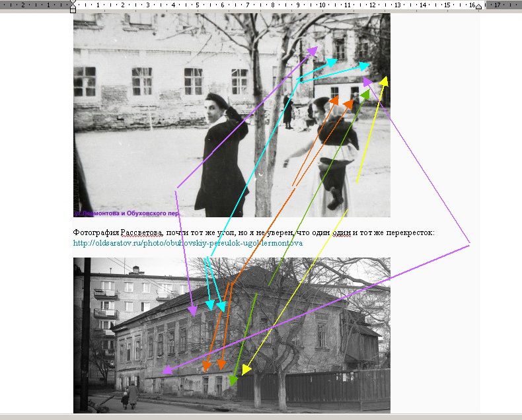The width and height of the screenshot is (522, 420).
Task: Click purple arrowhead at house's lower-left corner
Action: point(167,370)
